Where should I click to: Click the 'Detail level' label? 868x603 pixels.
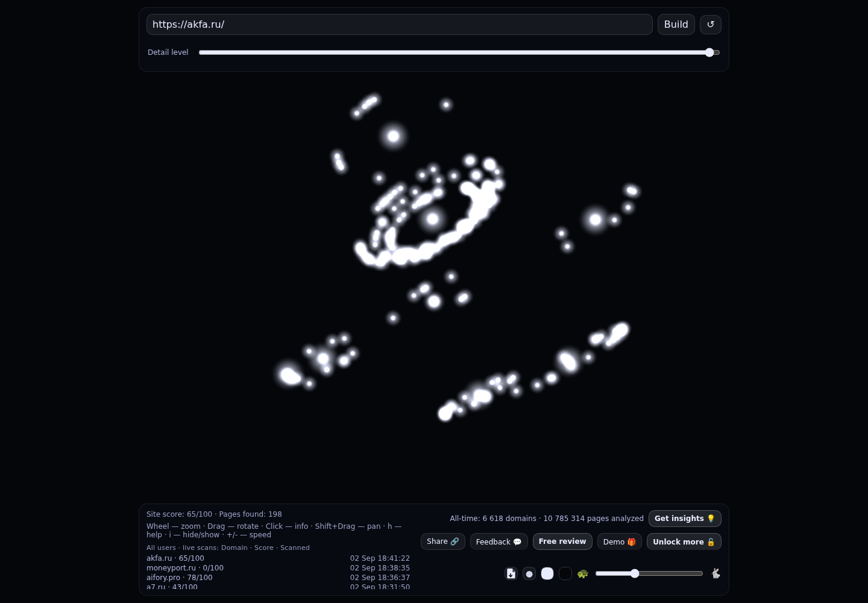point(168,52)
